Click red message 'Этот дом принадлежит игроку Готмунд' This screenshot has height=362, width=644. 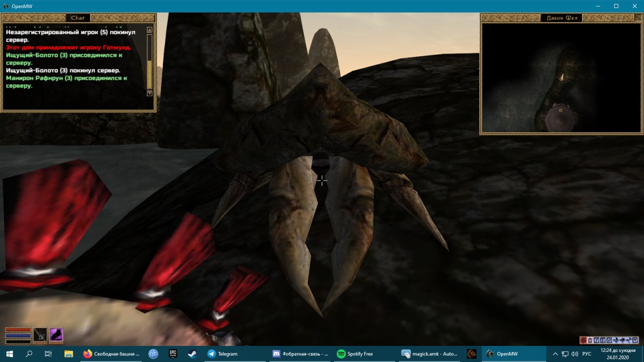point(68,47)
